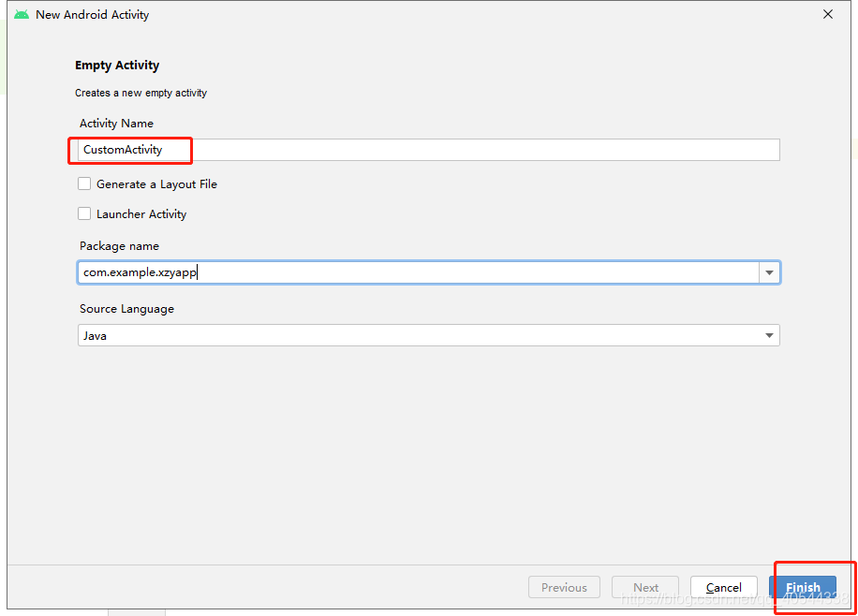Click the disabled Previous button
Screen dimensions: 858x616
click(x=564, y=587)
